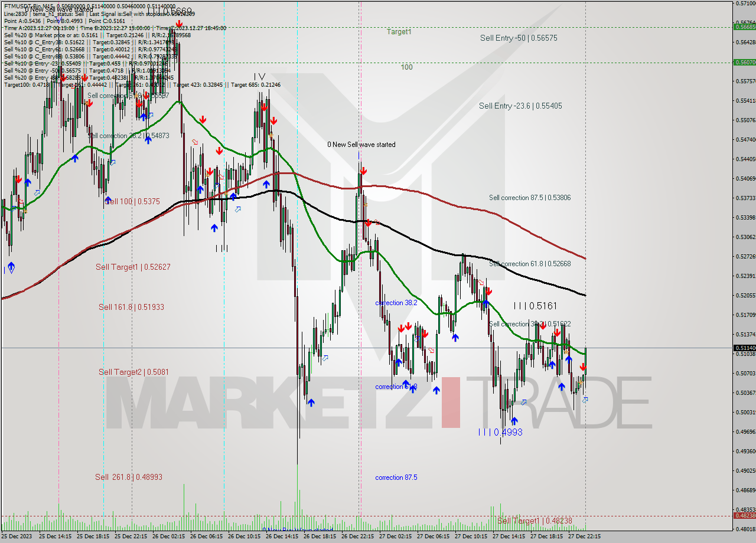Click the 'Sell Entry -50 | 0.56575' label

(519, 38)
